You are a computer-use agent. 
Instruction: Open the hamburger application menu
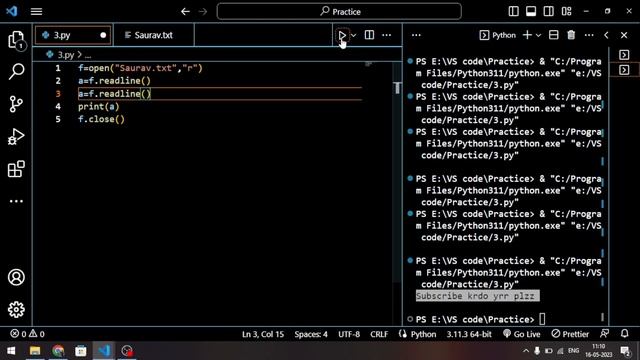coord(36,11)
